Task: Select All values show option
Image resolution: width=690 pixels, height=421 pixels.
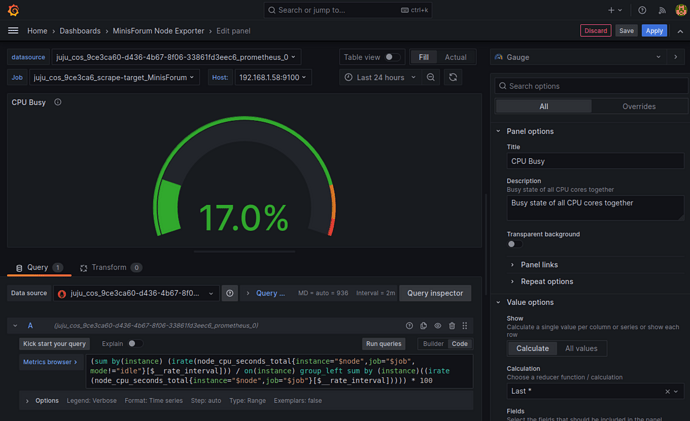Action: pyautogui.click(x=581, y=348)
